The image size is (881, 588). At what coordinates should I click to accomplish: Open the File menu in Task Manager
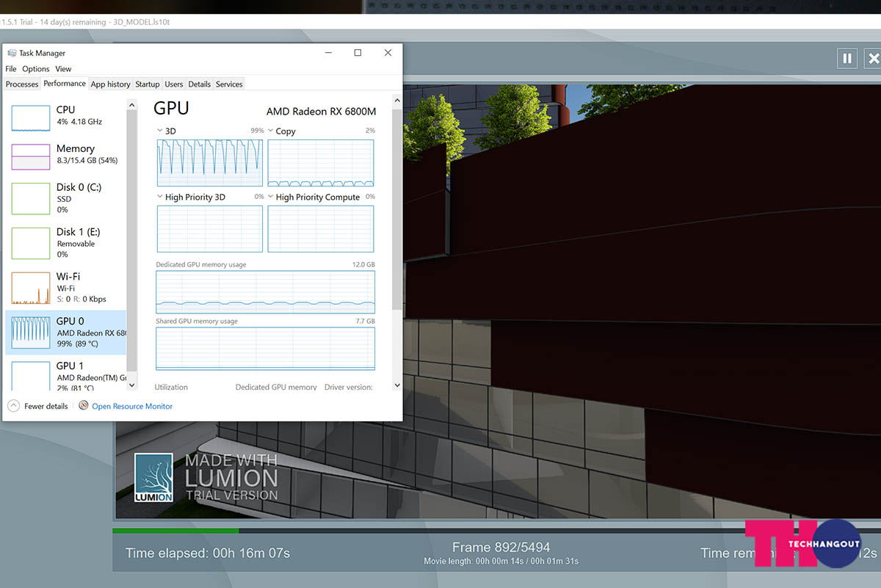tap(11, 69)
